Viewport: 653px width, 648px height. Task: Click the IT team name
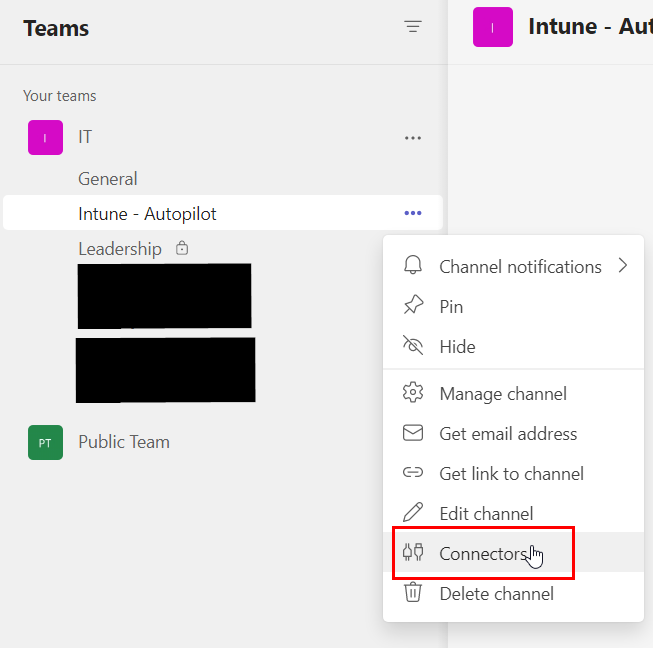click(85, 138)
